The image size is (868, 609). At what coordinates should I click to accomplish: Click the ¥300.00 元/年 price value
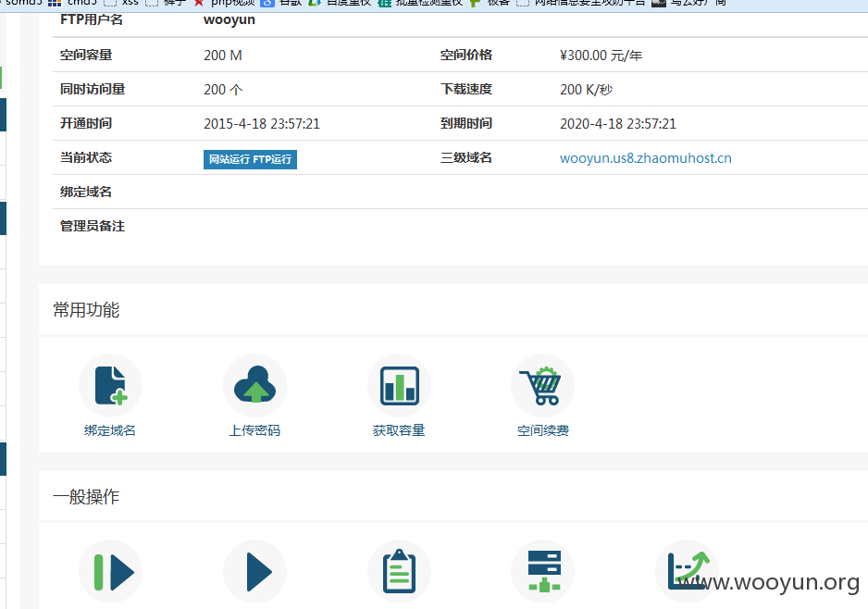click(x=601, y=56)
